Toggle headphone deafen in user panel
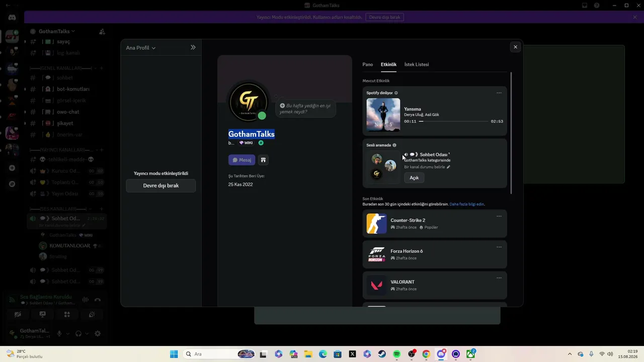 pyautogui.click(x=78, y=333)
